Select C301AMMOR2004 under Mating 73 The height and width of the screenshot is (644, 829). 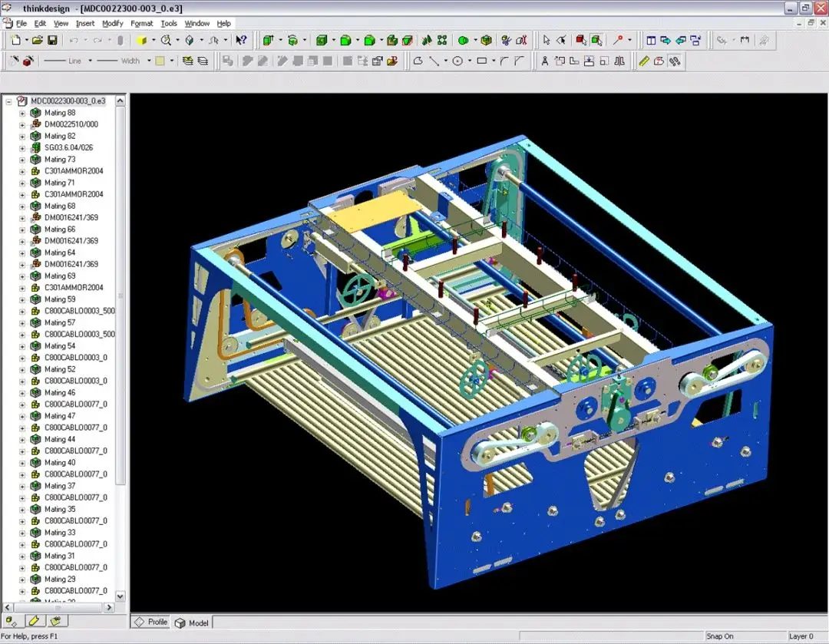74,170
